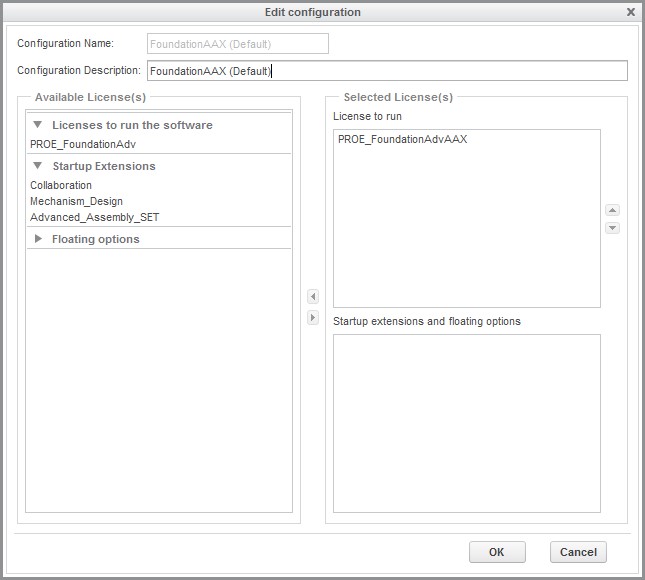645x580 pixels.
Task: Click the Configuration Name field
Action: coord(238,44)
